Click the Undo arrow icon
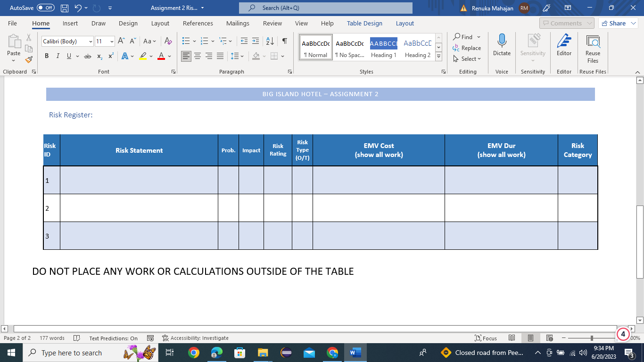The width and height of the screenshot is (644, 362). click(78, 8)
